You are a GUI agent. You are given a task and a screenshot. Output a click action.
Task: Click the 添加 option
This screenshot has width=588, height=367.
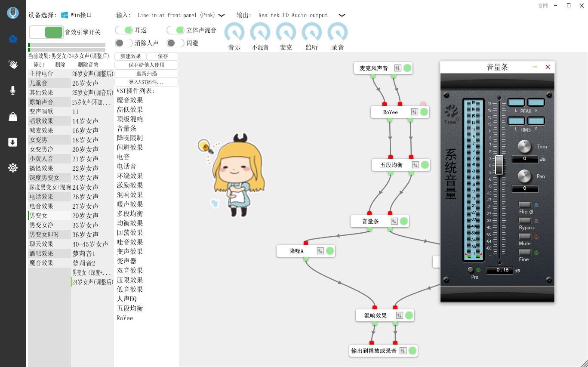coord(39,65)
